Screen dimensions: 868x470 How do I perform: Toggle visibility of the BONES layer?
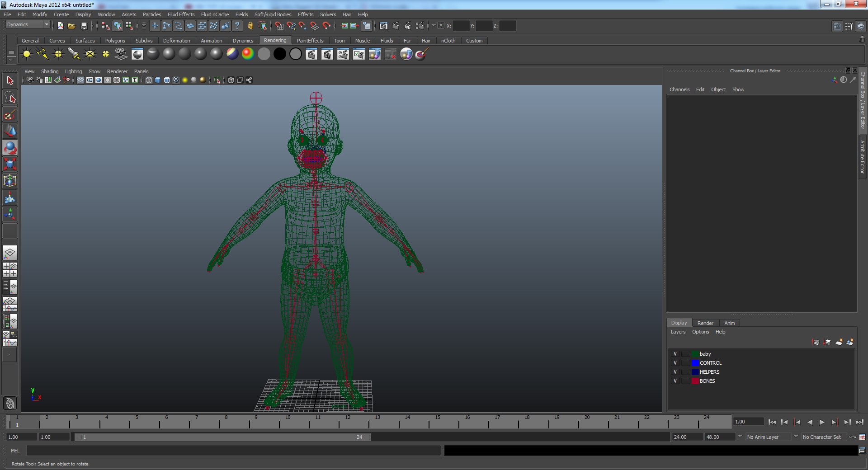pyautogui.click(x=675, y=381)
